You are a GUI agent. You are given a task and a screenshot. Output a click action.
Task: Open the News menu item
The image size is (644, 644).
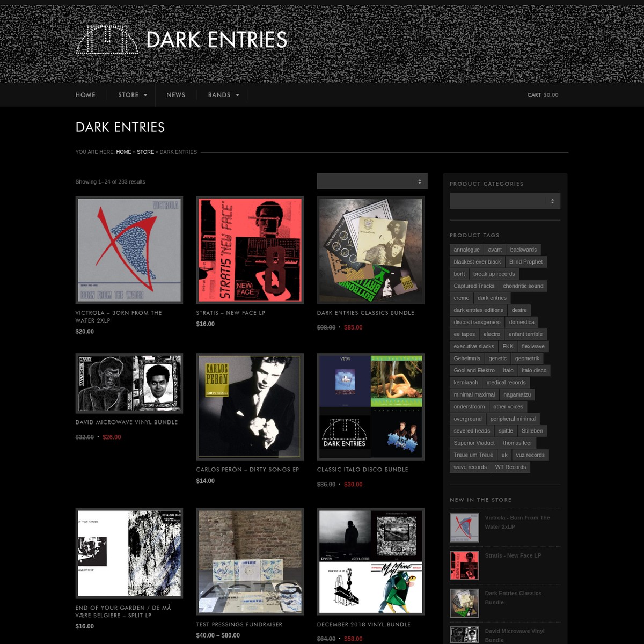click(176, 95)
